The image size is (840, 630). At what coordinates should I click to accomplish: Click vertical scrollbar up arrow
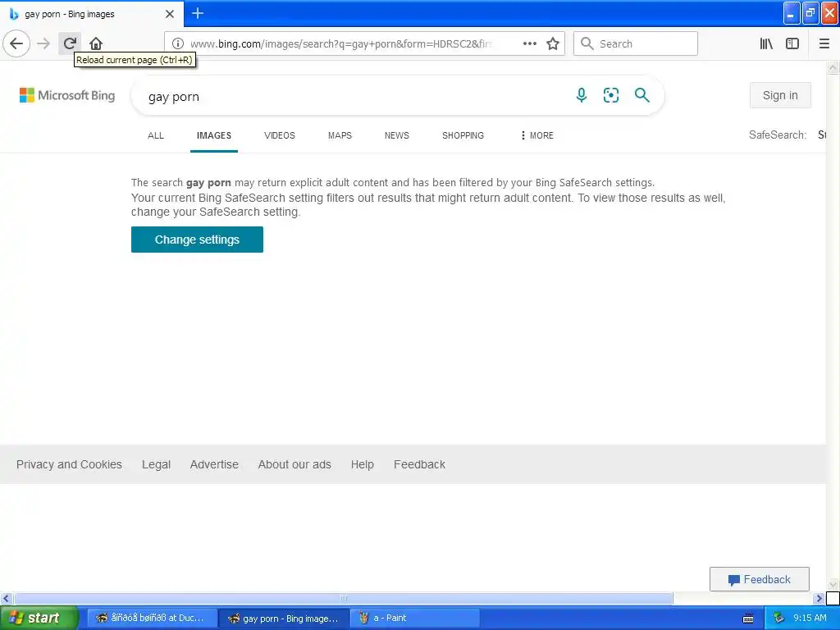coord(833,67)
